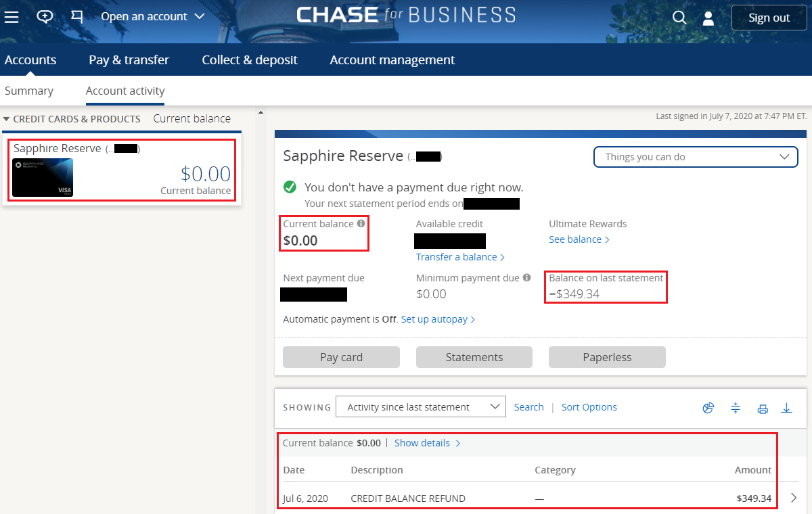The height and width of the screenshot is (514, 812).
Task: Open the hamburger navigation menu
Action: 12,17
